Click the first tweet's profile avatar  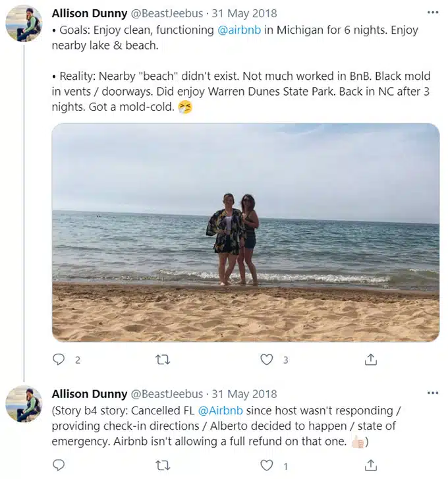tap(24, 24)
